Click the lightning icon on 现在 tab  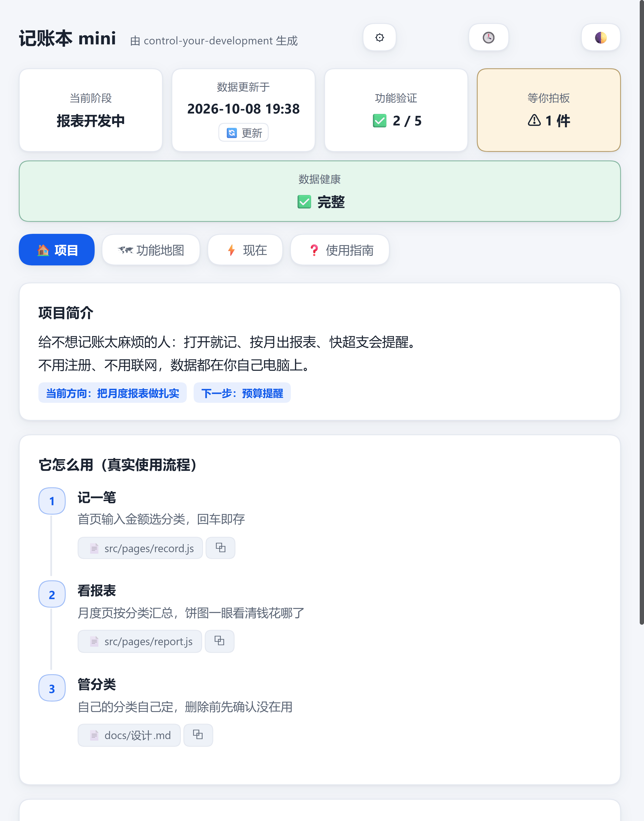click(232, 250)
